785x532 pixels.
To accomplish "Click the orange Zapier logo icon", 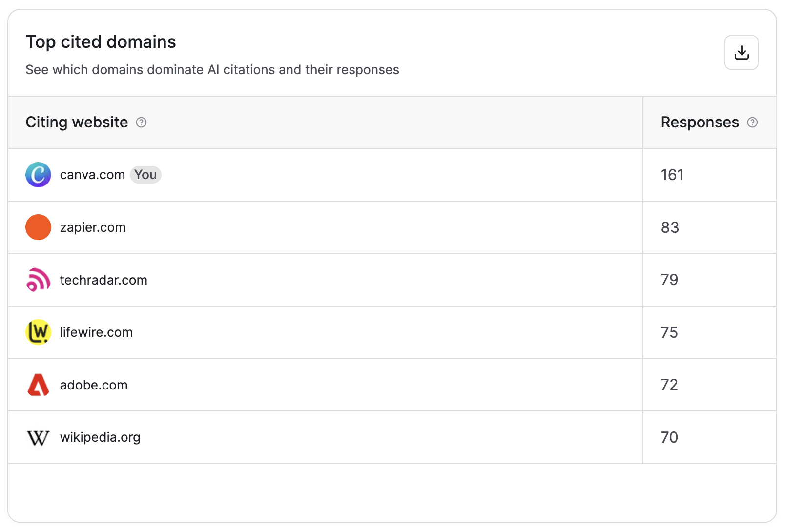I will click(38, 227).
